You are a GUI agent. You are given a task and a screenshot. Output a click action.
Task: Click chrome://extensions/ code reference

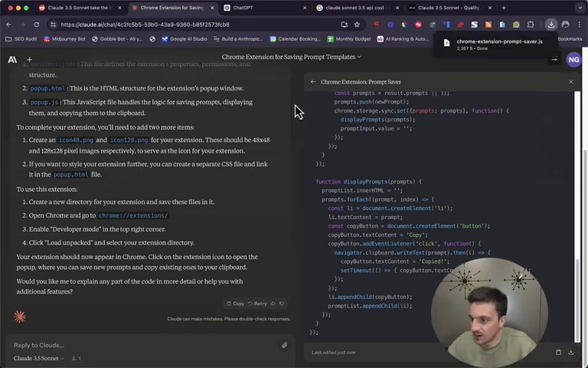coord(133,215)
